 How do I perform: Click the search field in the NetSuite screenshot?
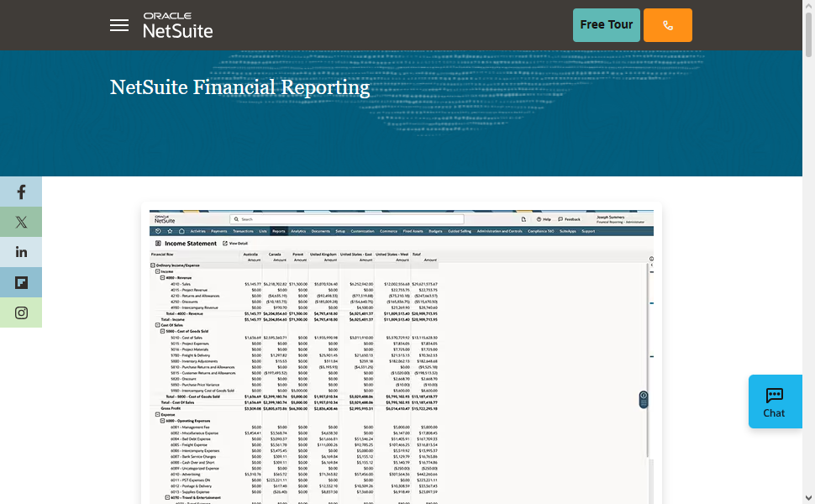pos(347,219)
